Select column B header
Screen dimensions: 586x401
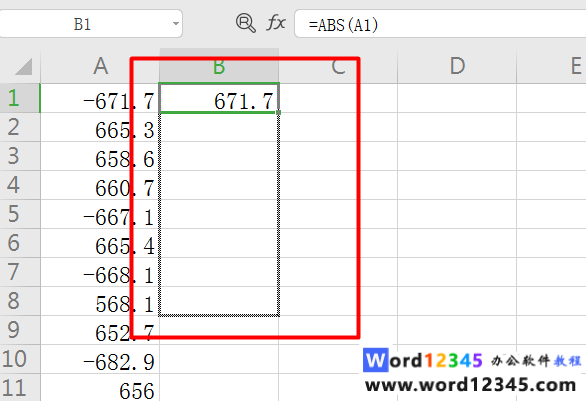pyautogui.click(x=219, y=66)
